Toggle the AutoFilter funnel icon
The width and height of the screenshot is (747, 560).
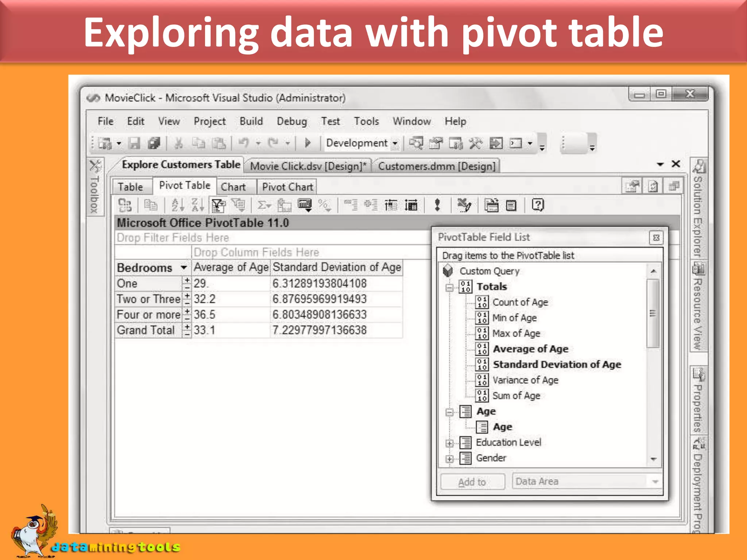point(218,205)
